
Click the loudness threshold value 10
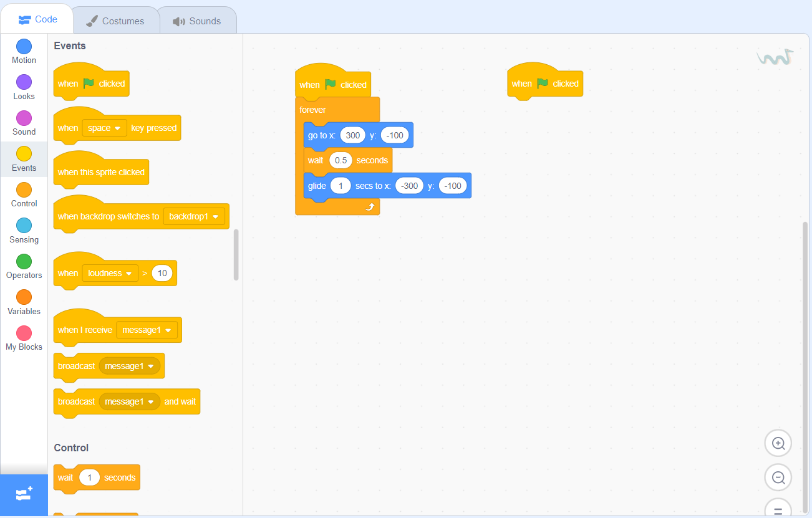tap(162, 273)
